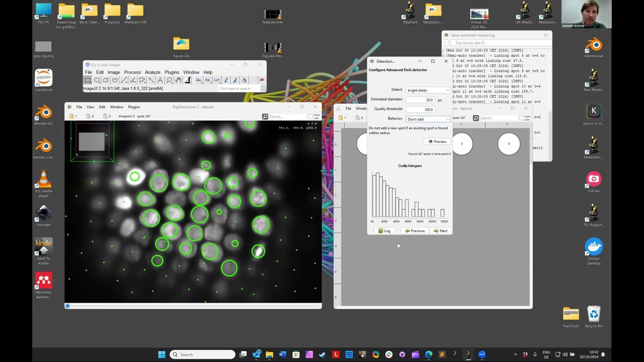Open the ImageJ Analyze menu

click(152, 72)
